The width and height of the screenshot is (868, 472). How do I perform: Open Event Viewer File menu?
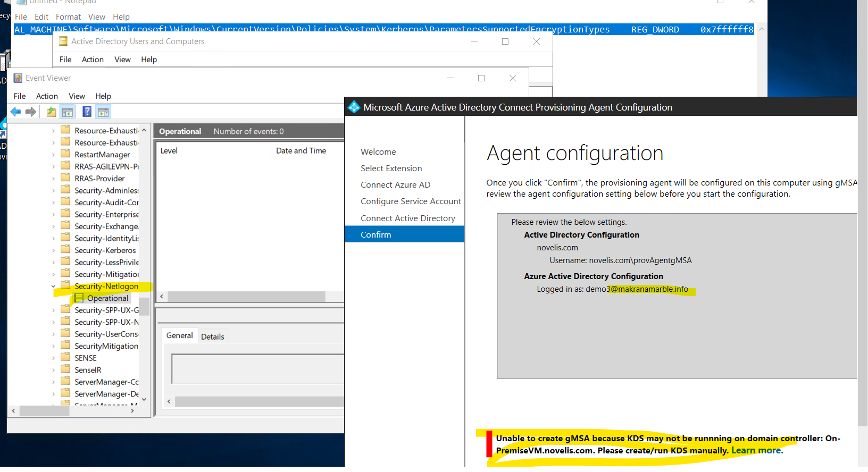pos(20,96)
